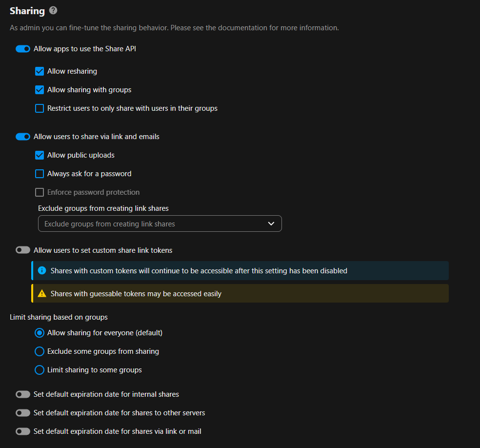Screen dimensions: 480x448
Task: Disable Allow apps to use the Share API
Action: click(23, 49)
